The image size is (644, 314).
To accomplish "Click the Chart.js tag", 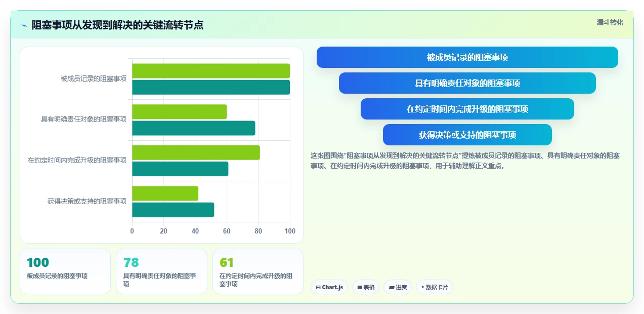I will pos(329,287).
